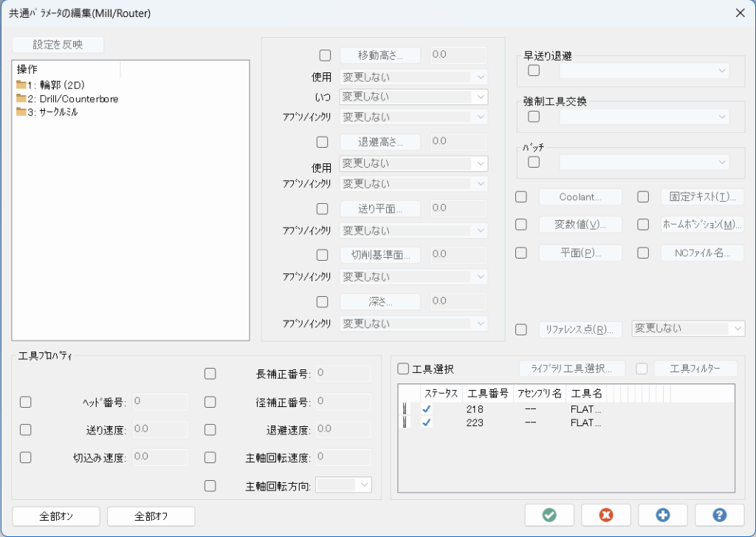Screen dimensions: 756x537
Task: Open help via question mark icon
Action: [x=719, y=515]
